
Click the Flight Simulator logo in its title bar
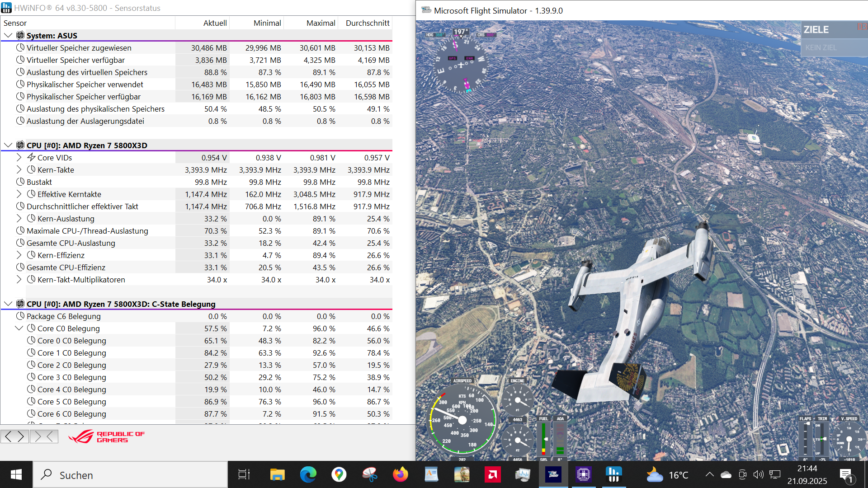427,9
